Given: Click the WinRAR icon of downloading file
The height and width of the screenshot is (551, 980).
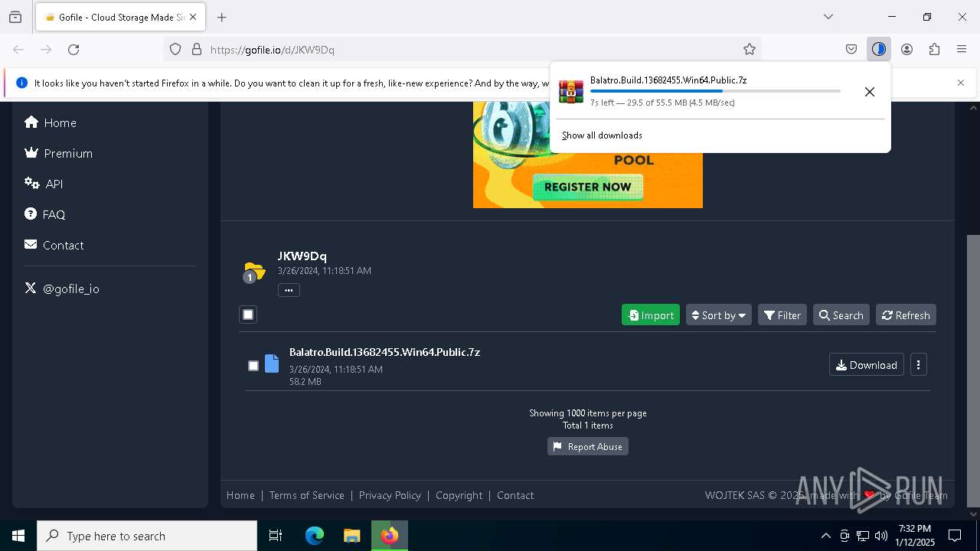Looking at the screenshot, I should (x=571, y=91).
